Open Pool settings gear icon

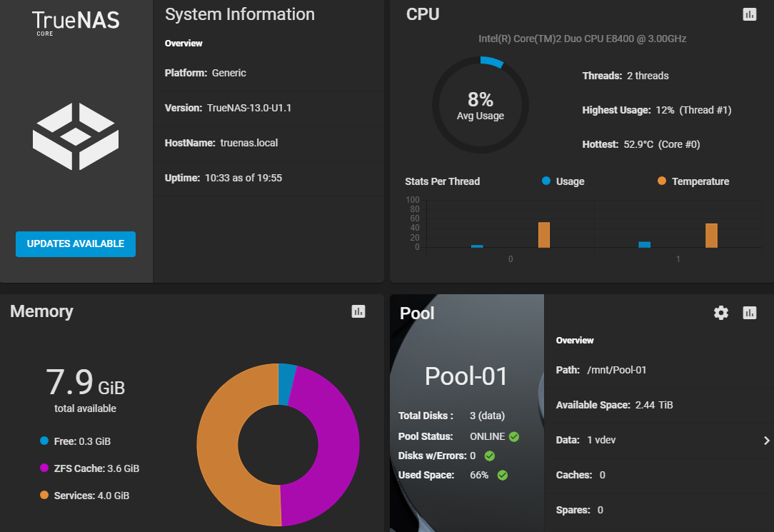coord(721,313)
